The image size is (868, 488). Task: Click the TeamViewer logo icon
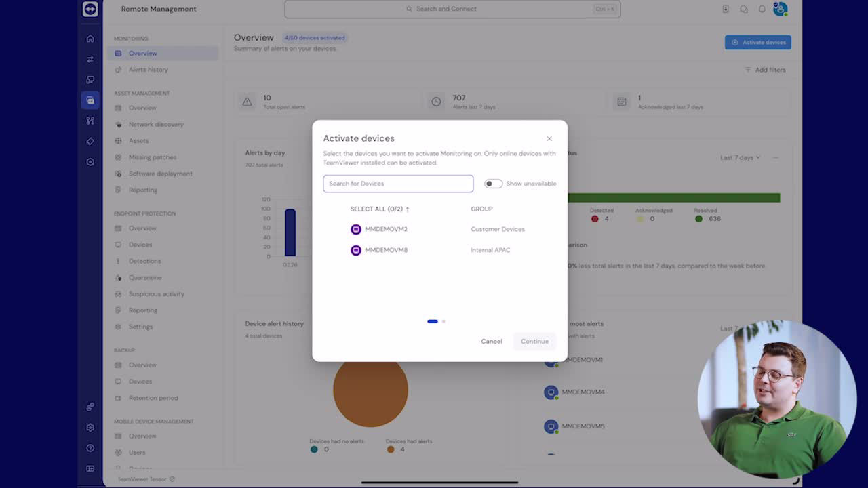90,9
